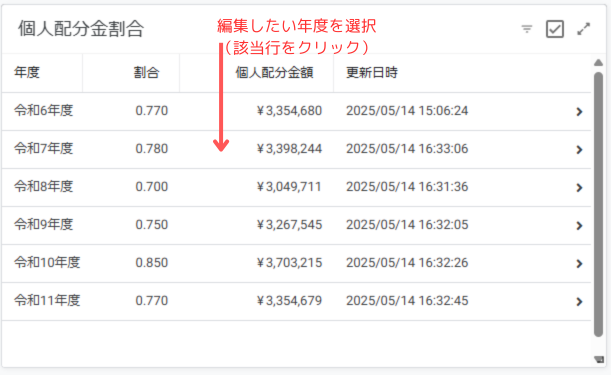Click the amount ¥3,354,680

(290, 111)
